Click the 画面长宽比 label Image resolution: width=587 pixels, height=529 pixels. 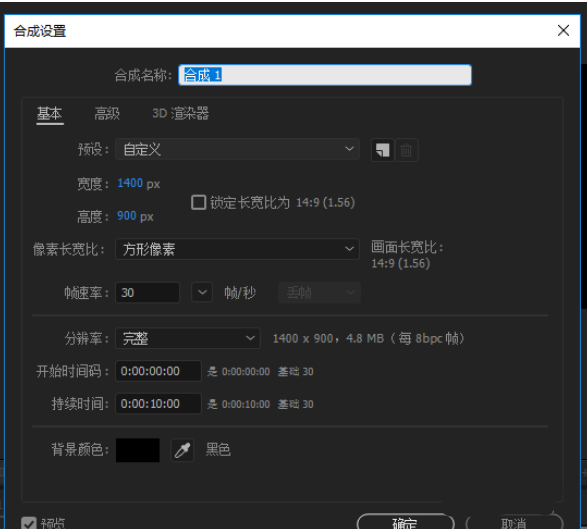pyautogui.click(x=407, y=247)
